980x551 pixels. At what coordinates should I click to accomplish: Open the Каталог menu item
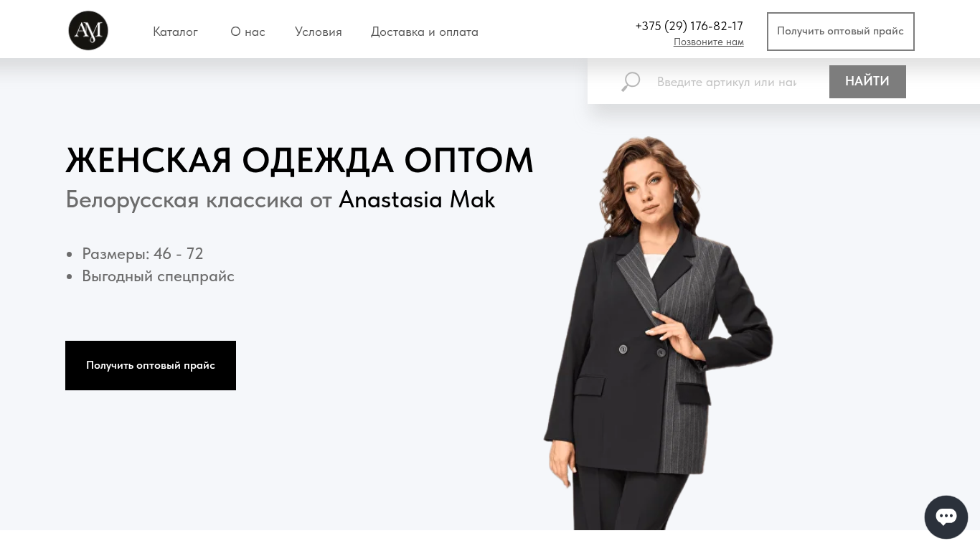175,32
